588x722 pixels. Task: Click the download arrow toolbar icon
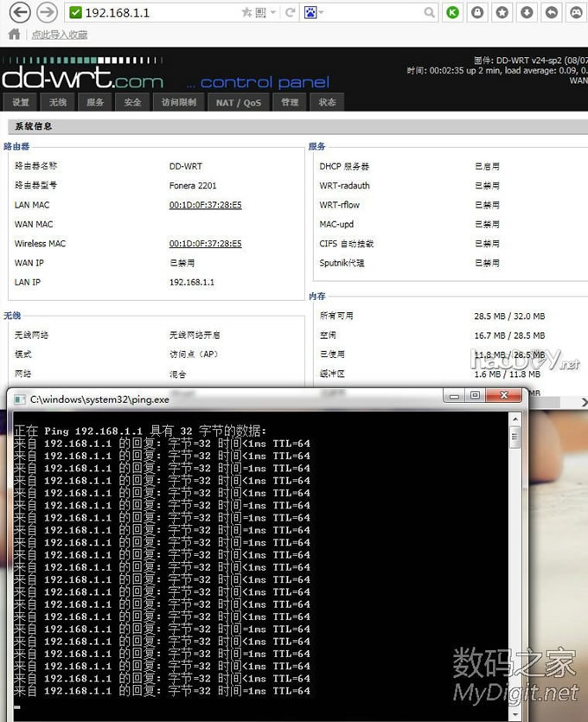pos(527,13)
